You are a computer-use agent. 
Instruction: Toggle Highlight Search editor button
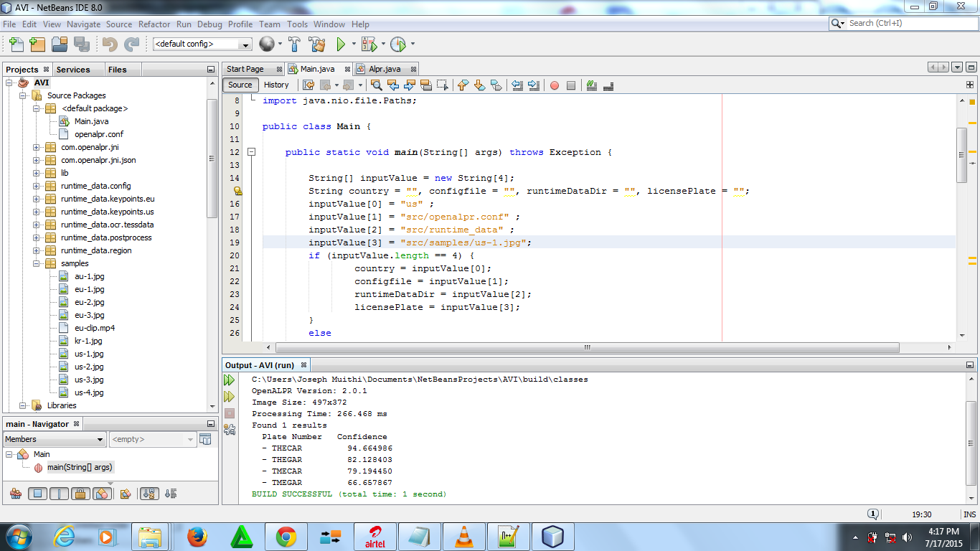coord(426,85)
